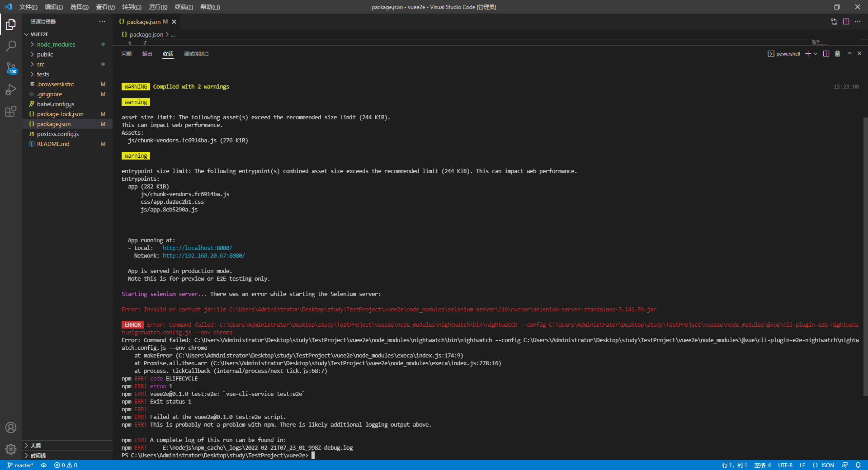The height and width of the screenshot is (470, 868).
Task: Click the 行 1, 列 1 cursor position indicator
Action: coord(734,465)
